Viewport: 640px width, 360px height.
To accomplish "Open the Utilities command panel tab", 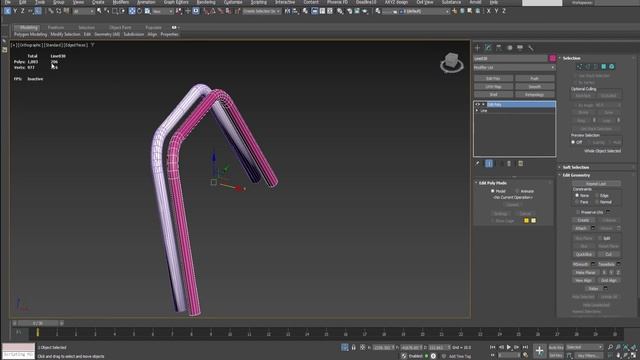I will click(531, 48).
